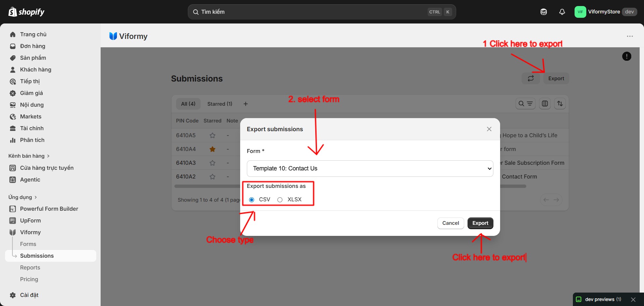The image size is (644, 306).
Task: Click the refresh sync icon beside Export
Action: coord(531,79)
